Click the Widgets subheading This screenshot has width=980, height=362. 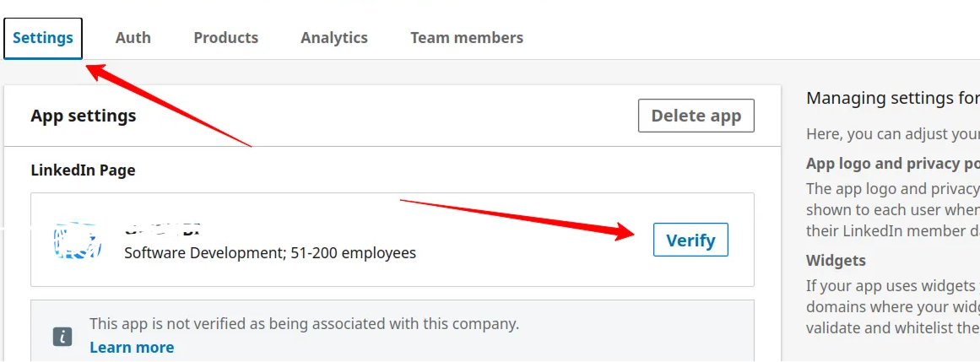click(x=836, y=261)
